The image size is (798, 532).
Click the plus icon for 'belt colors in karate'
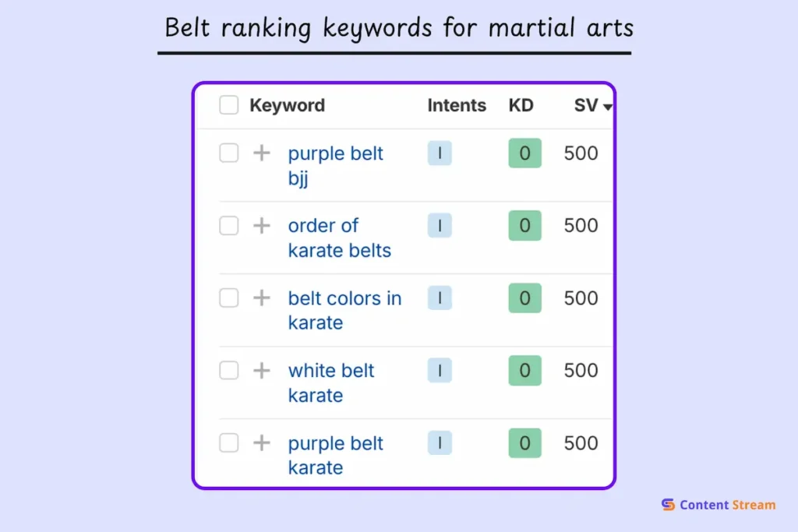point(263,298)
